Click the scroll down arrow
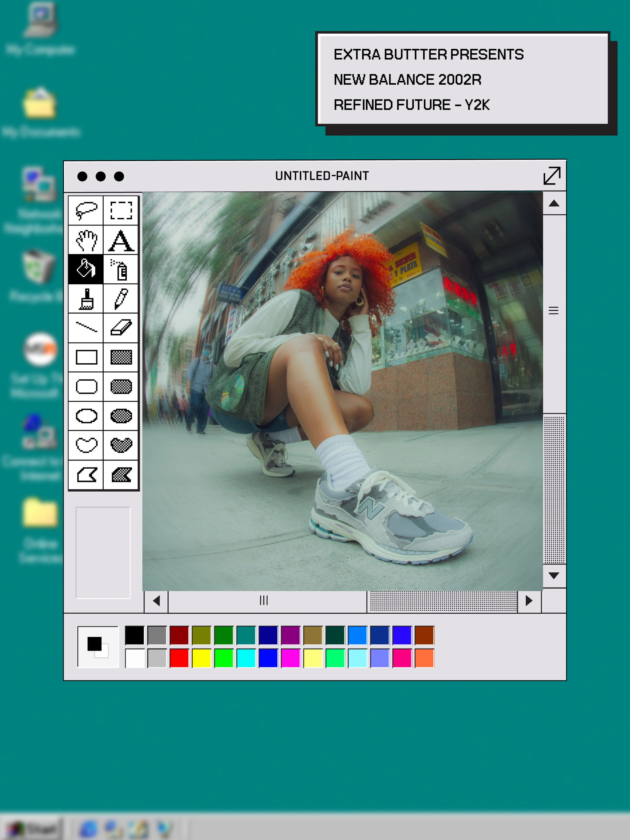This screenshot has width=630, height=840. [554, 576]
